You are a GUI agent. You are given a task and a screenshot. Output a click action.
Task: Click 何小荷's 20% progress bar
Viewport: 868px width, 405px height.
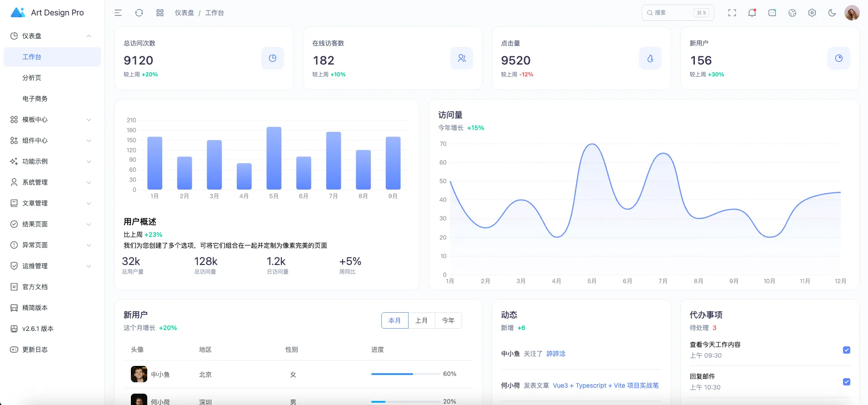click(405, 402)
